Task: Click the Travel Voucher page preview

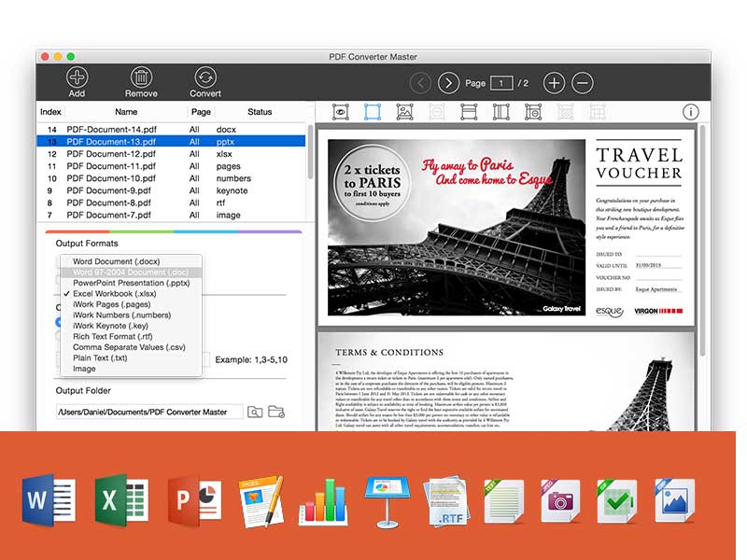Action: [x=506, y=228]
